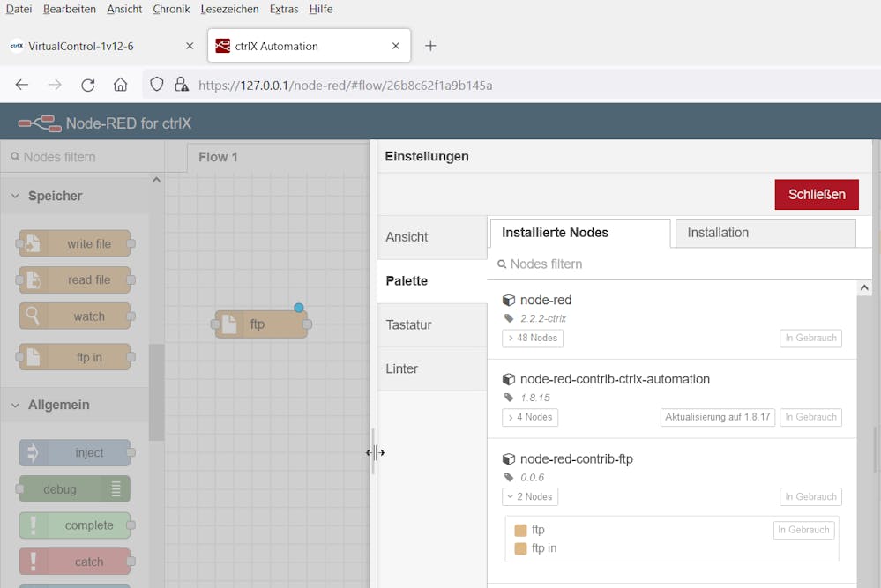Select the read file node icon
The width and height of the screenshot is (881, 588).
32,280
